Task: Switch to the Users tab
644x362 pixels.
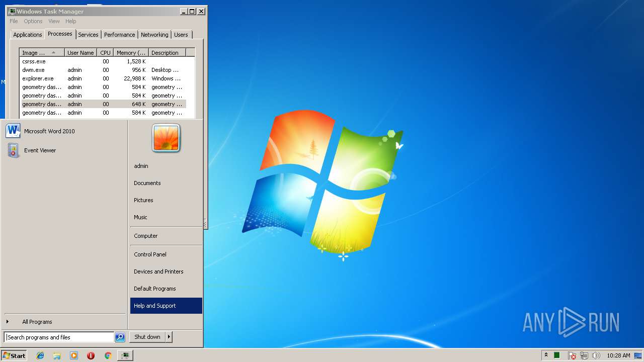Action: click(181, 35)
